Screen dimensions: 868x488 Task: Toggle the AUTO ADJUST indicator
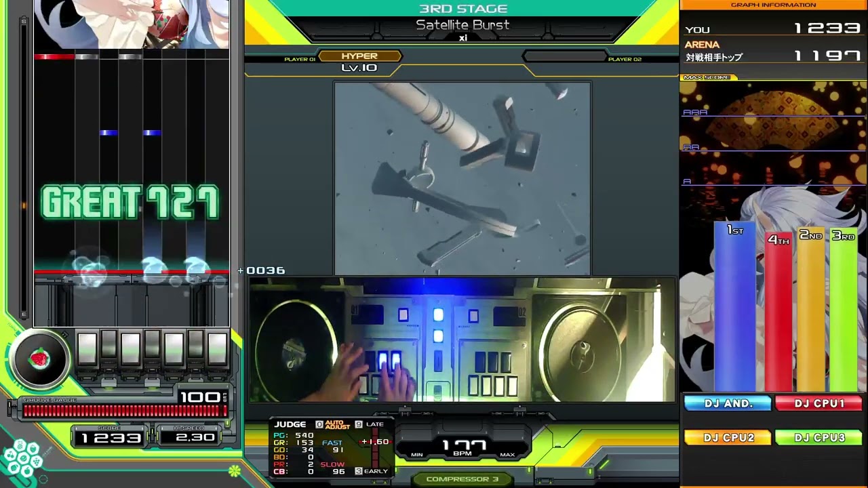coord(337,424)
